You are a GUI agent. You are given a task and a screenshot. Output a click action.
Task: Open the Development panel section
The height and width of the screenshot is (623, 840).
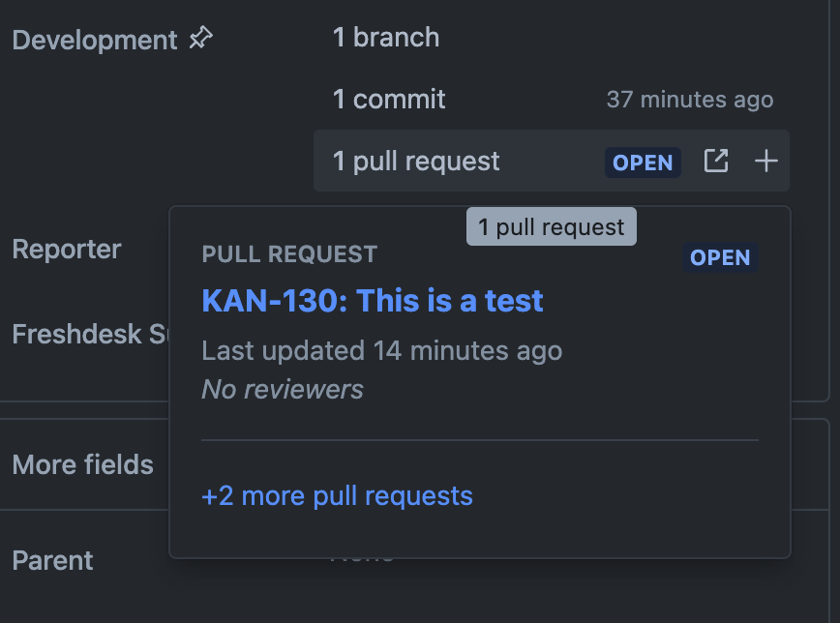(x=96, y=39)
